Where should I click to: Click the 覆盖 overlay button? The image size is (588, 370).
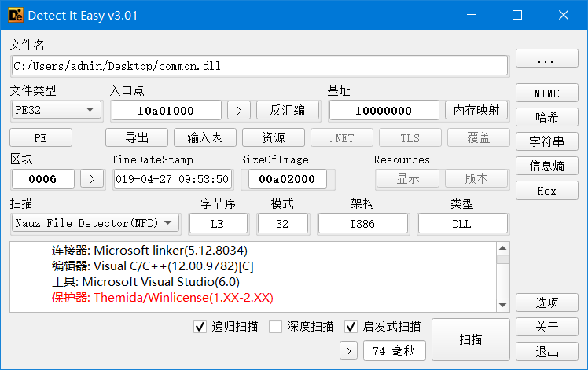[479, 137]
